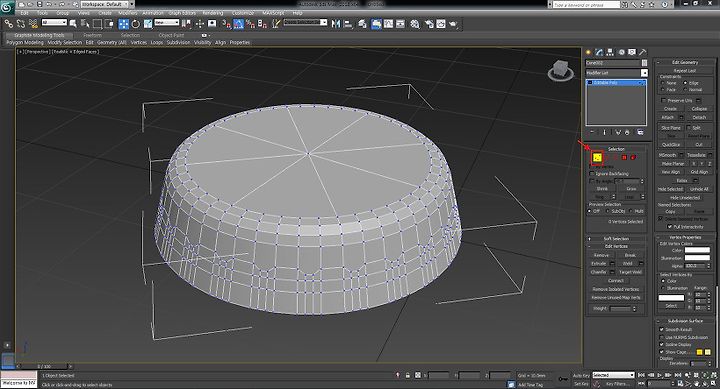Toggle the Show Cage checkbox

coord(662,352)
